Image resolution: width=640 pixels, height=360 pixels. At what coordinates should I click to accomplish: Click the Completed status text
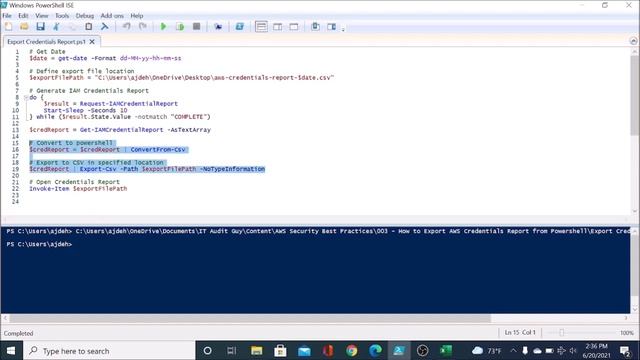click(18, 333)
